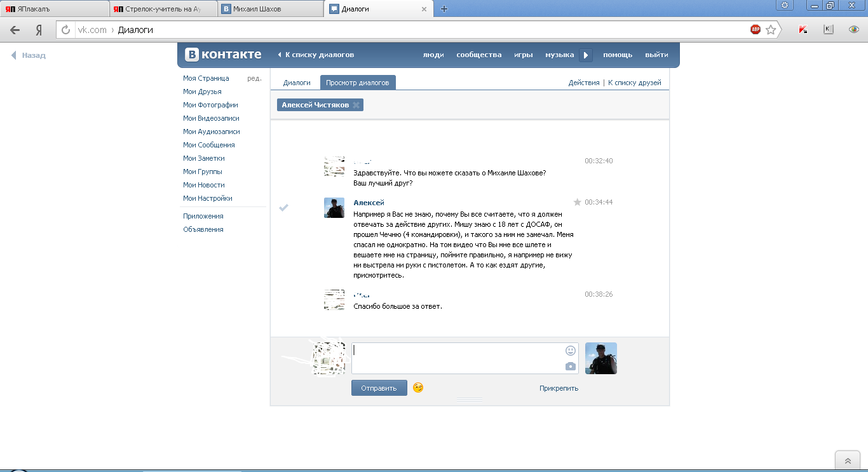Click the ред. edit link beside Моя Страница
The height and width of the screenshot is (472, 868).
click(x=254, y=78)
